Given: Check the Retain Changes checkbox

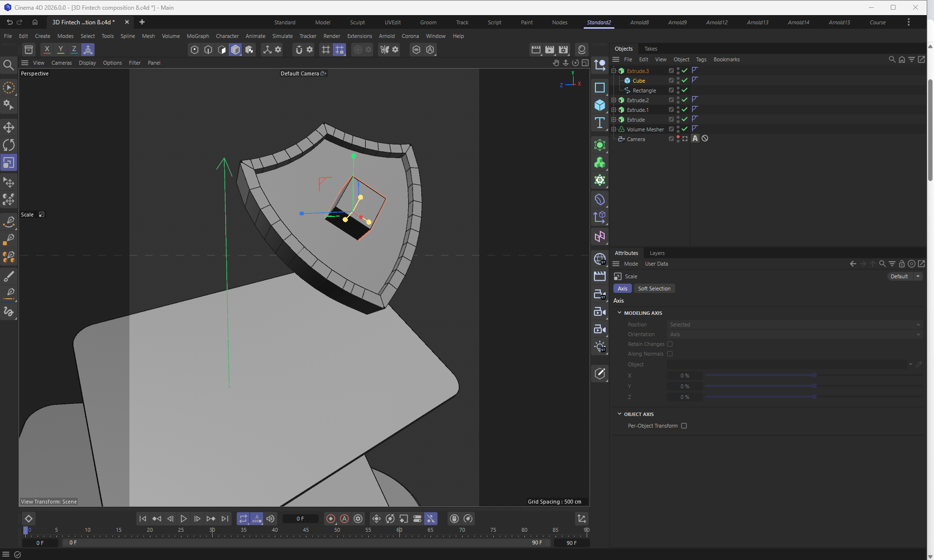Looking at the screenshot, I should [670, 344].
